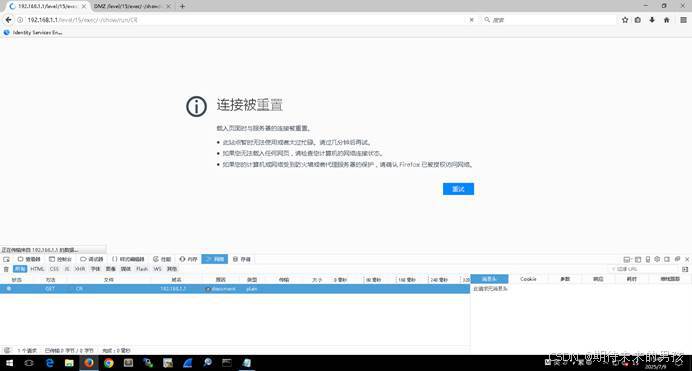Image resolution: width=692 pixels, height=371 pixels.
Task: Toggle the network details pane icon
Action: 684,269
